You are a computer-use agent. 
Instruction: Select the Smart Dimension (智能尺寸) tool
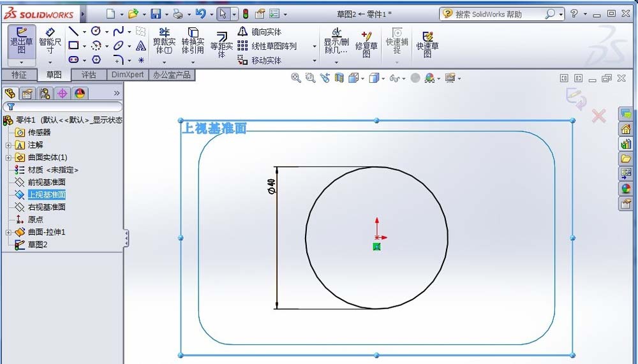[50, 41]
